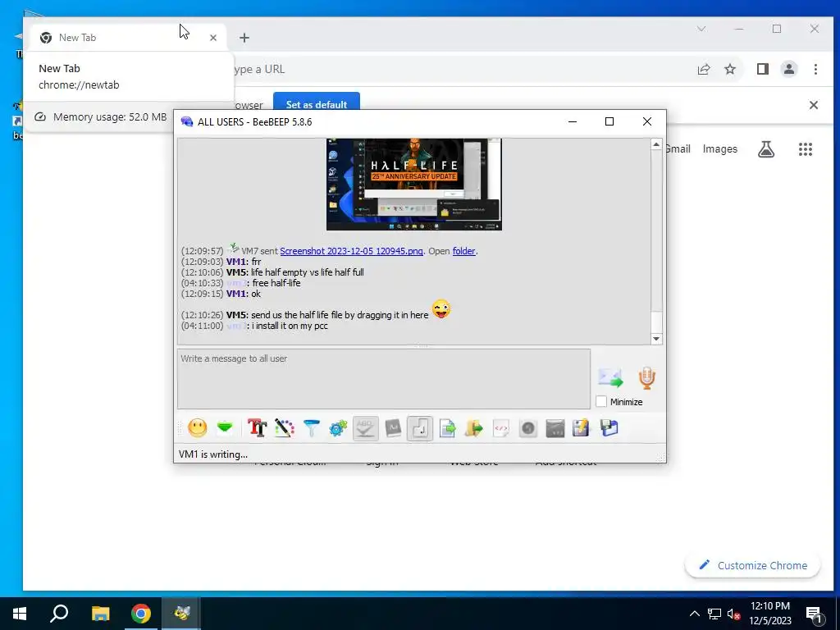
Task: Record voice message with microphone icon
Action: (x=646, y=377)
